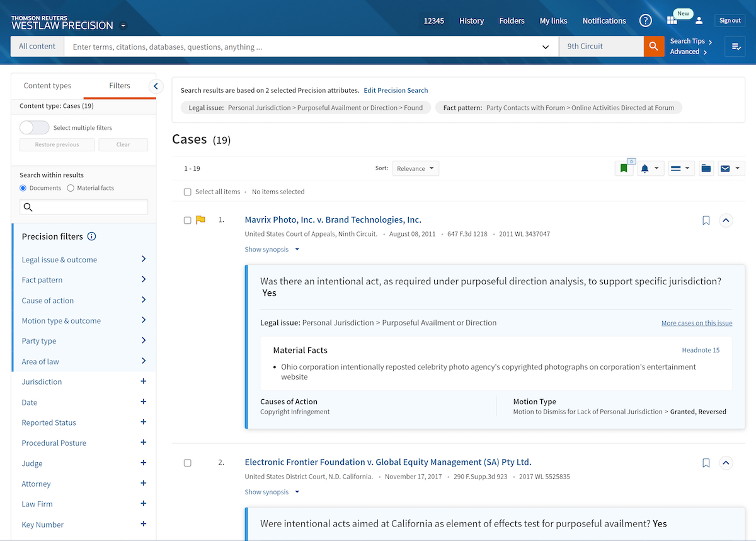This screenshot has width=756, height=541.
Task: Click the Precision filters info icon
Action: point(92,236)
